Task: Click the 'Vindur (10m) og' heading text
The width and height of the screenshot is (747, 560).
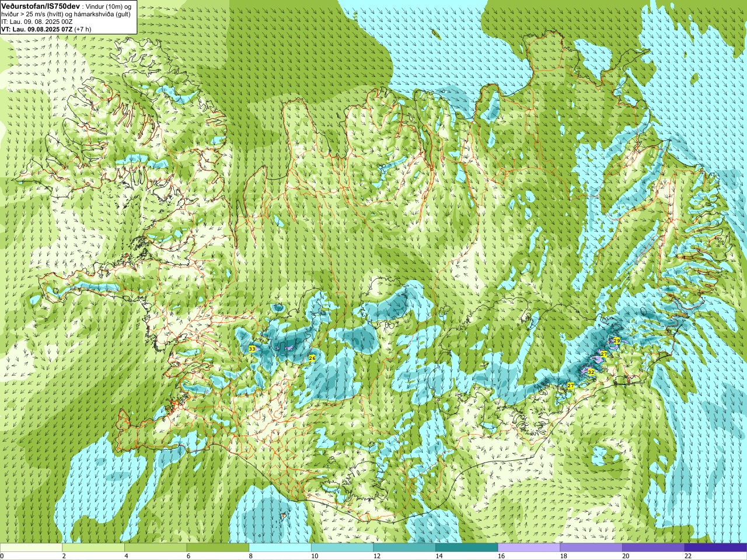Action: (109, 6)
